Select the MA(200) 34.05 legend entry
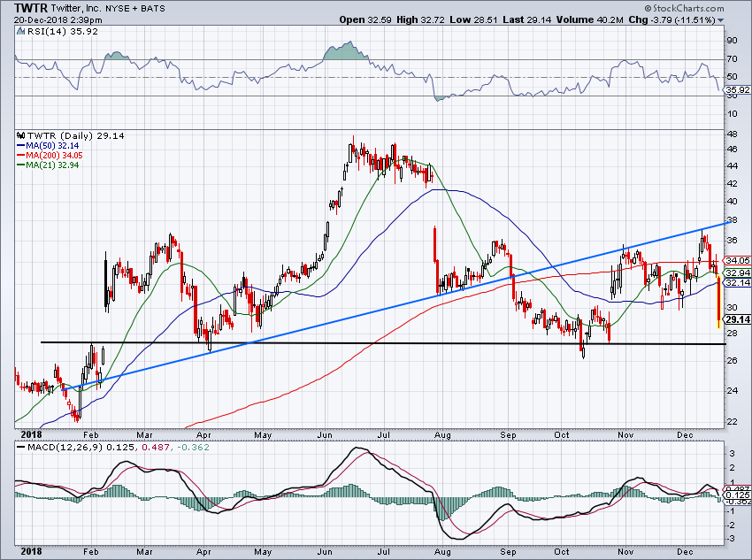The image size is (752, 560). (50, 156)
